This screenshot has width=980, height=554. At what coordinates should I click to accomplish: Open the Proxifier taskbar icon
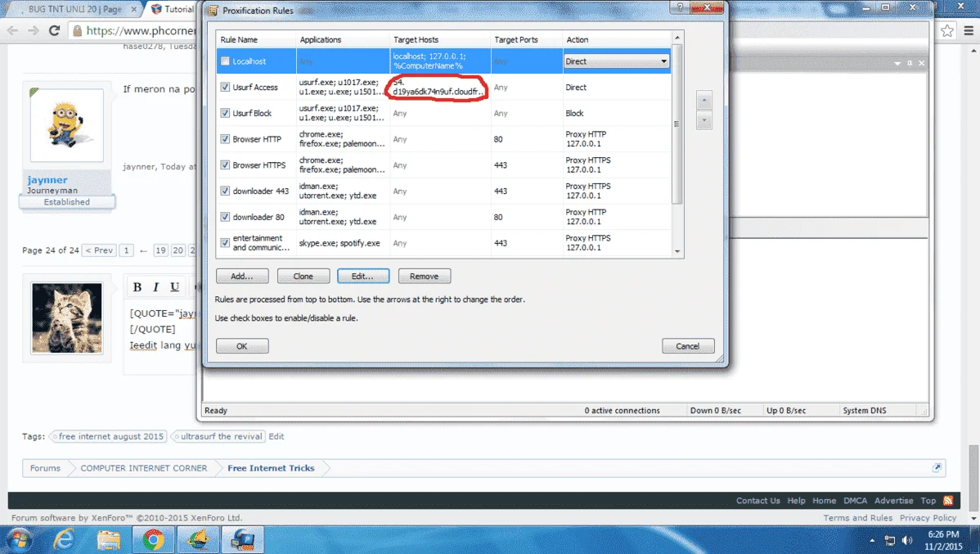click(242, 539)
